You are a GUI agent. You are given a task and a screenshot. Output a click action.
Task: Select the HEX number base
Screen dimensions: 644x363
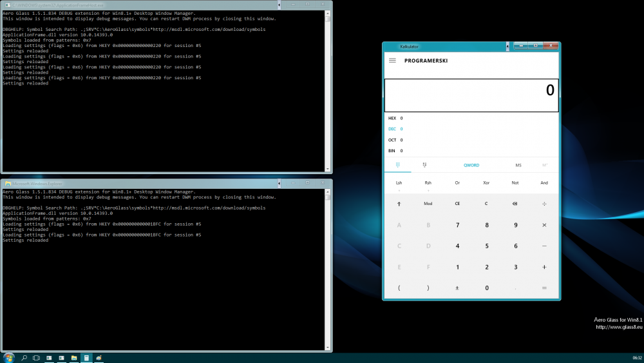(x=392, y=118)
